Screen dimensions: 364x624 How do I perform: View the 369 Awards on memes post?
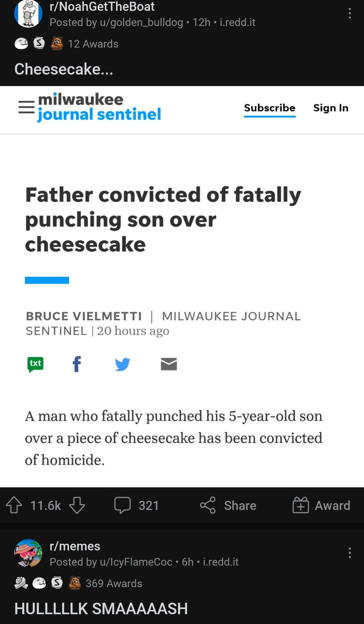[114, 583]
